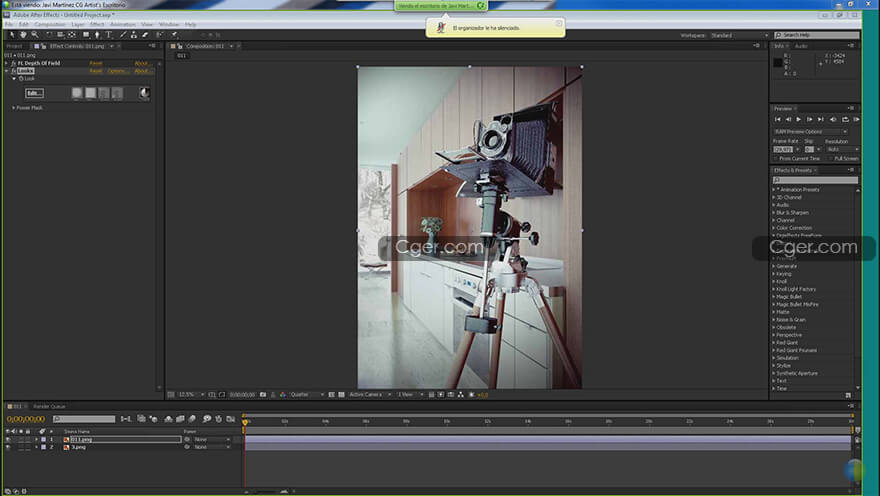The width and height of the screenshot is (880, 496).
Task: Toggle eye visibility for layer 011.png
Action: tap(8, 440)
